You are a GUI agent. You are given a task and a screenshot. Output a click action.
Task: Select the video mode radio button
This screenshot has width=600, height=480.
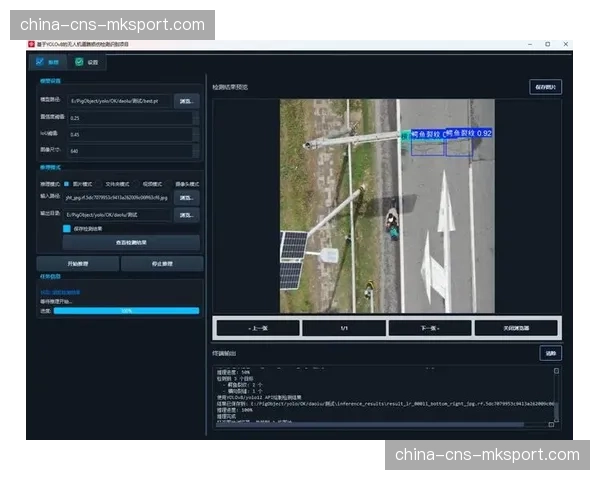pos(138,184)
